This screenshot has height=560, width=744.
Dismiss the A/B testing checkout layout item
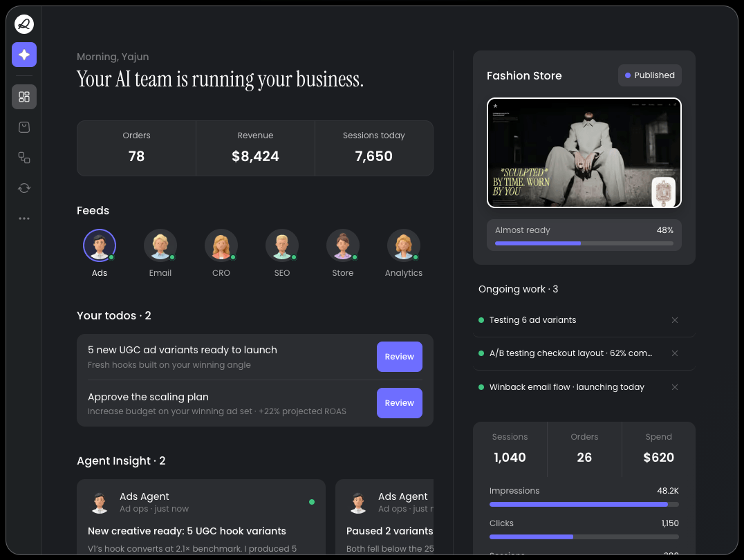[675, 353]
